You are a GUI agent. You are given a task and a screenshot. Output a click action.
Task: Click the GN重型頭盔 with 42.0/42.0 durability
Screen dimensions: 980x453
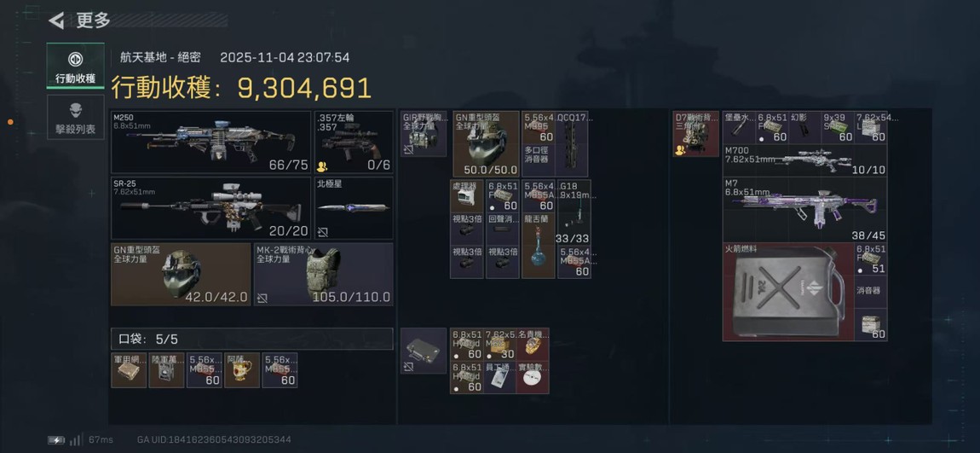tap(181, 274)
